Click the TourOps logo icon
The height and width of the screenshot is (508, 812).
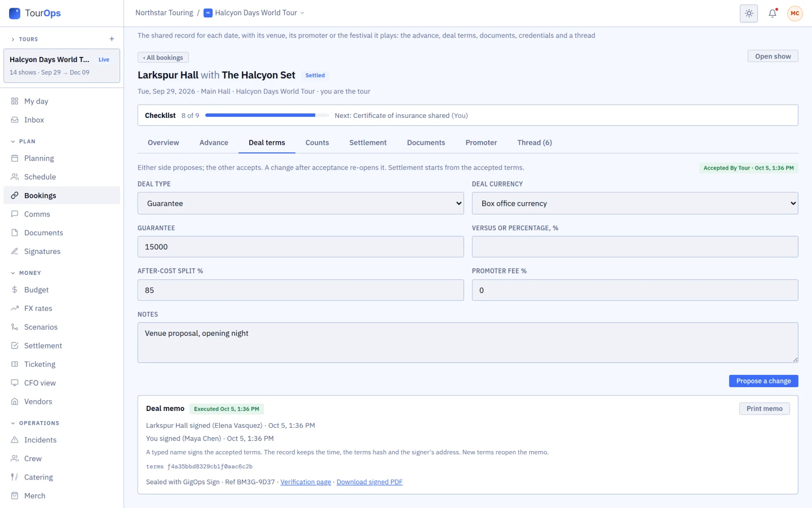pyautogui.click(x=15, y=13)
